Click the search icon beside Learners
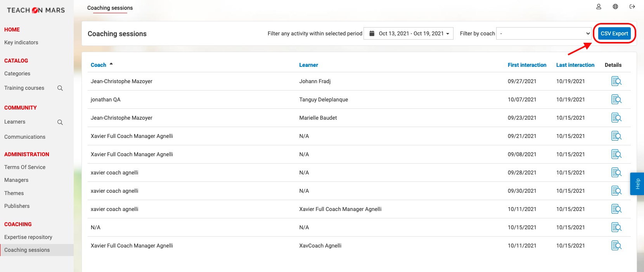 point(60,122)
